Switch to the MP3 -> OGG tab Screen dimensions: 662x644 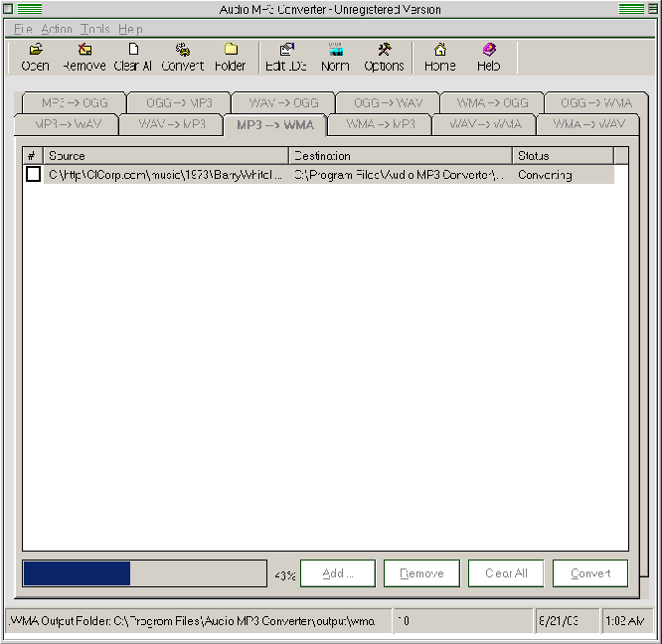[75, 102]
